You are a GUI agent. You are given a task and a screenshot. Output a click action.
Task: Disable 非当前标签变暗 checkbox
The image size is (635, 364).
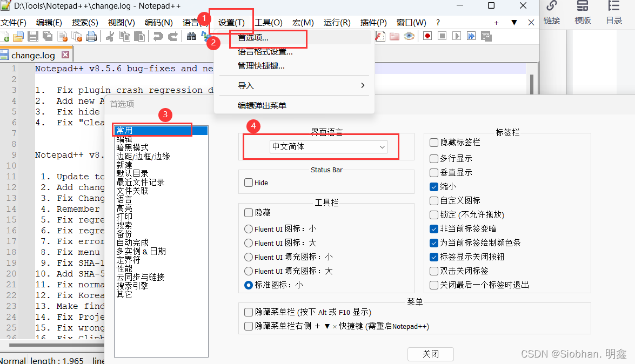434,229
